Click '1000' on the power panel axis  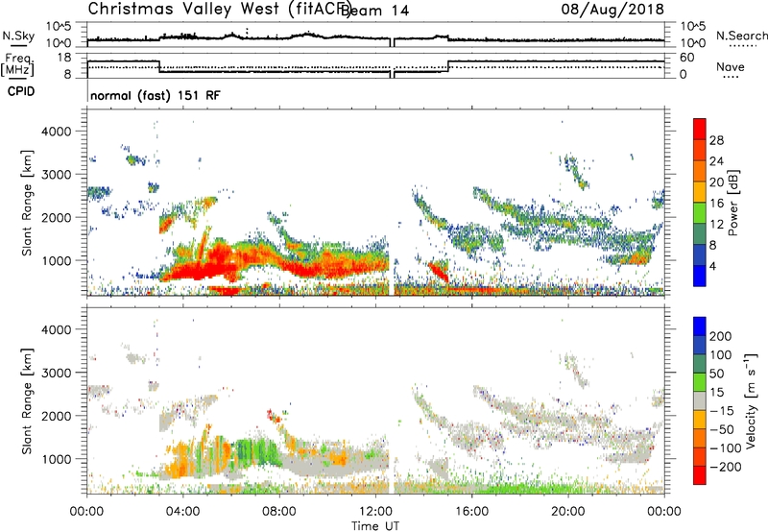[57, 260]
